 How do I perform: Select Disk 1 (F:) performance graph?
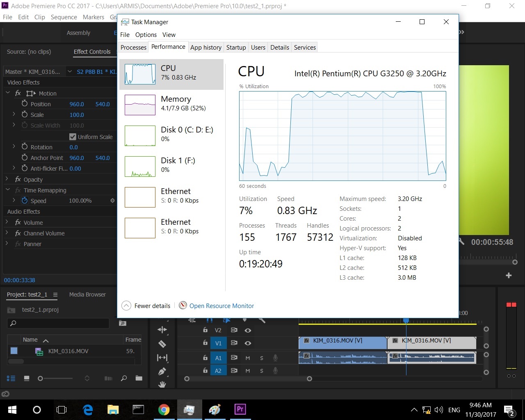coord(171,167)
